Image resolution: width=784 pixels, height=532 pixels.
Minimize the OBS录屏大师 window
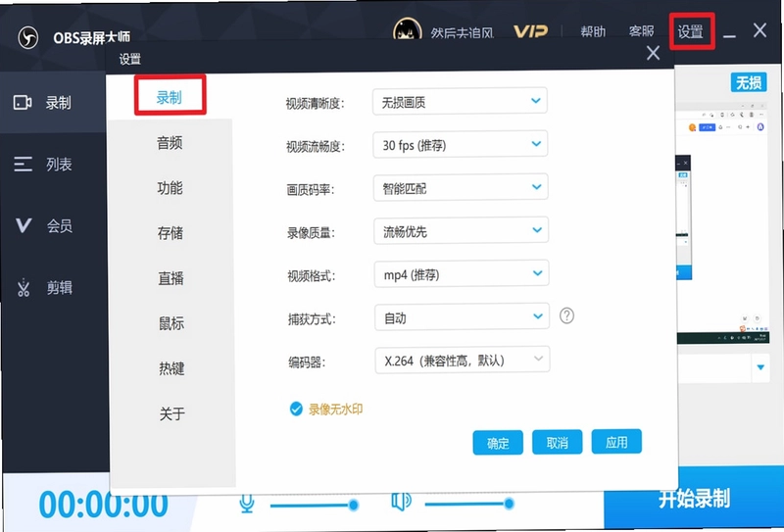point(729,36)
